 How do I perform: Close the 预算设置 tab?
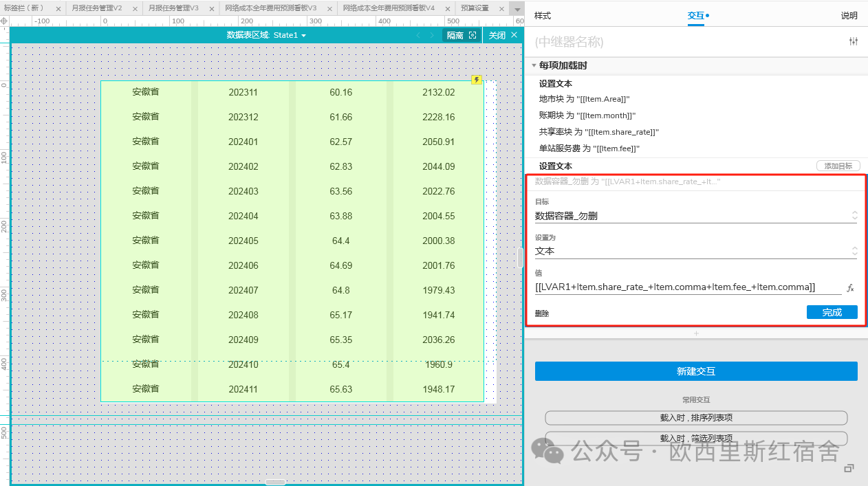pos(502,8)
